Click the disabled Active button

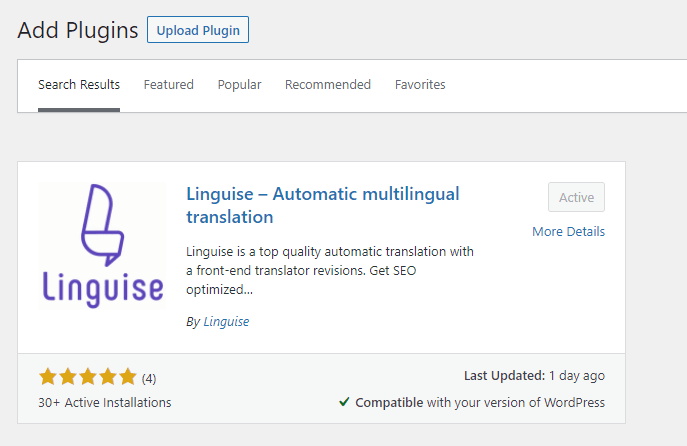pos(577,197)
